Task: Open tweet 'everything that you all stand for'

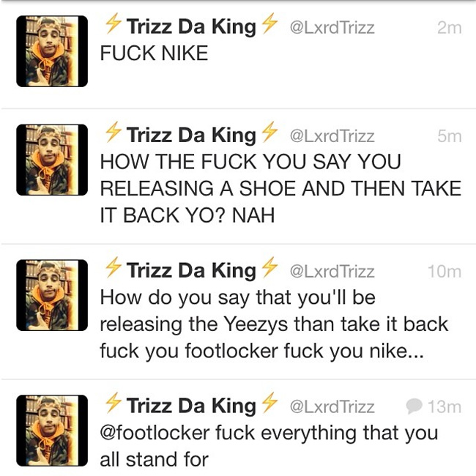Action: click(x=269, y=446)
